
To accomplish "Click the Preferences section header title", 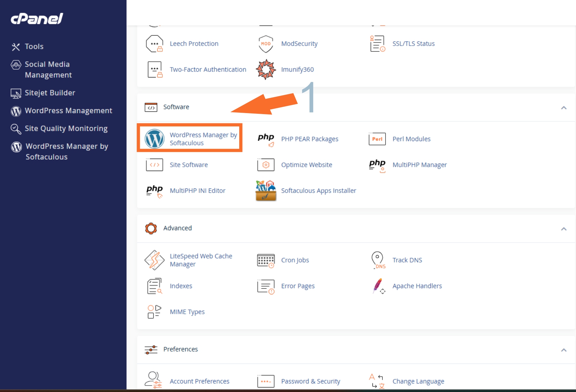I will (181, 349).
